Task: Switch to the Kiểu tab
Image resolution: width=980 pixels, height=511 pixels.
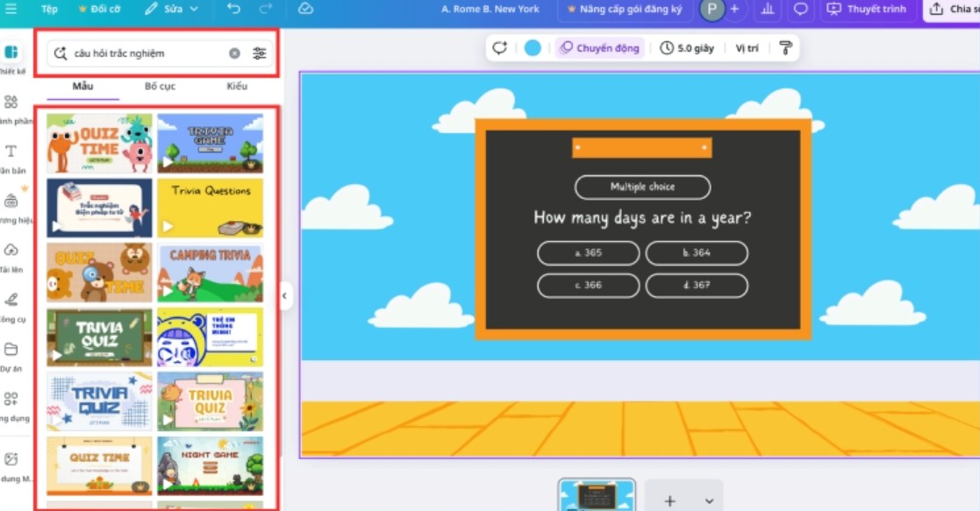Action: pos(237,86)
